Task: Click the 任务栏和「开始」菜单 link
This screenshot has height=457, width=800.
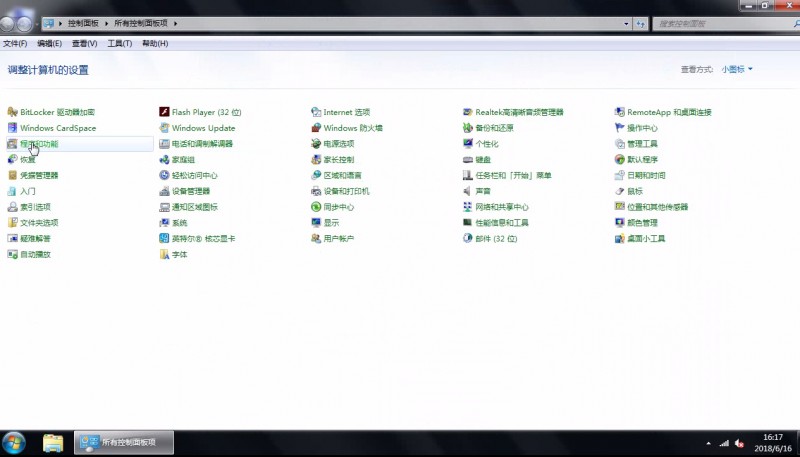Action: 513,175
